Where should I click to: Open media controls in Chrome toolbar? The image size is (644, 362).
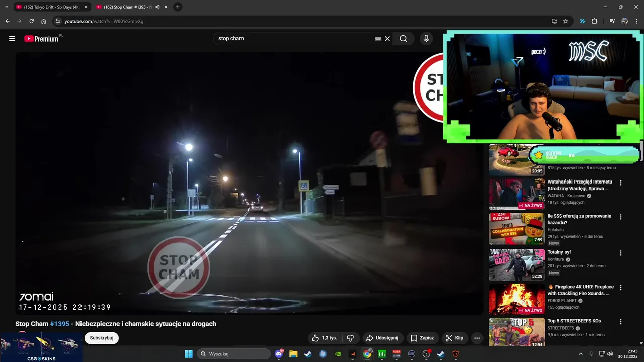(x=612, y=21)
